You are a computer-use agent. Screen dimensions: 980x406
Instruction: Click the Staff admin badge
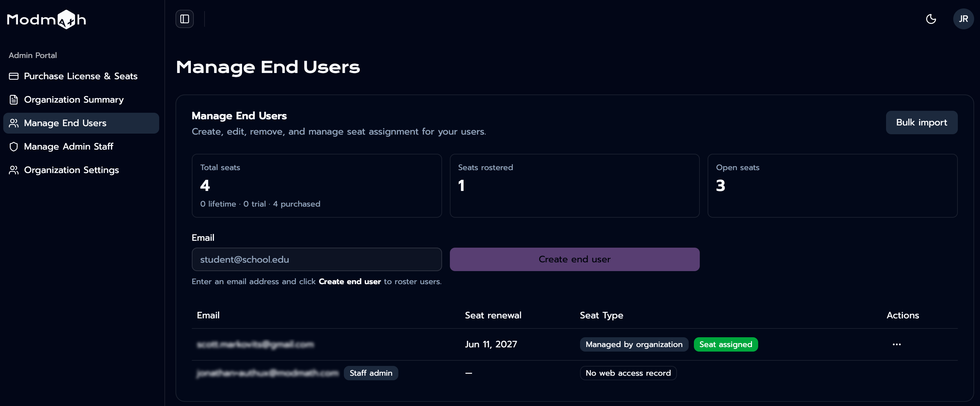[371, 373]
